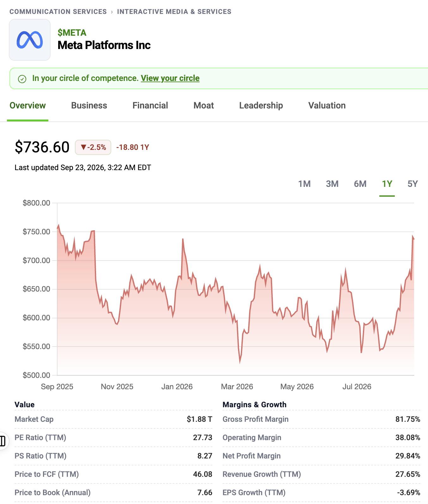
Task: Open the Moat tab
Action: click(204, 106)
